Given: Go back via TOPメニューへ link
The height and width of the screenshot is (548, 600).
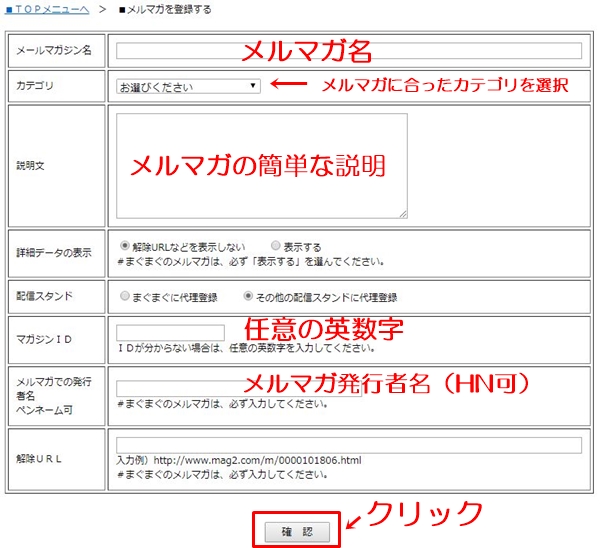Looking at the screenshot, I should [x=47, y=9].
